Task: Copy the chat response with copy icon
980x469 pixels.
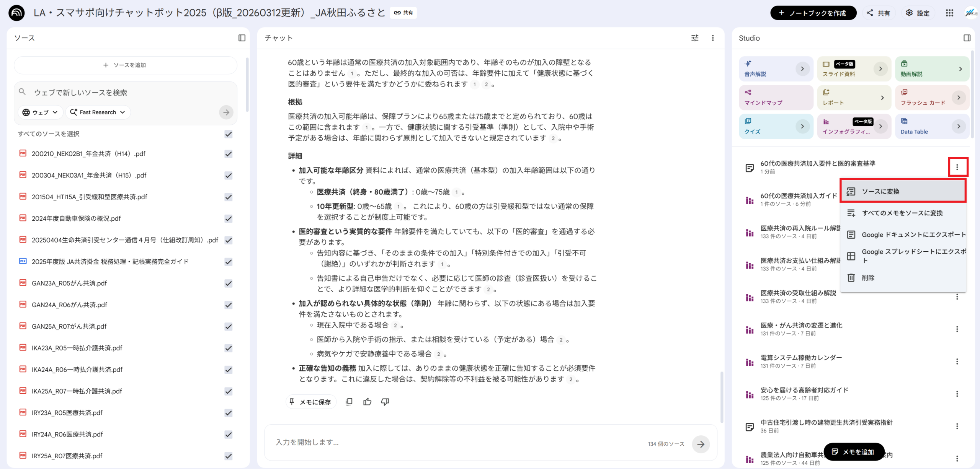Action: [x=349, y=402]
